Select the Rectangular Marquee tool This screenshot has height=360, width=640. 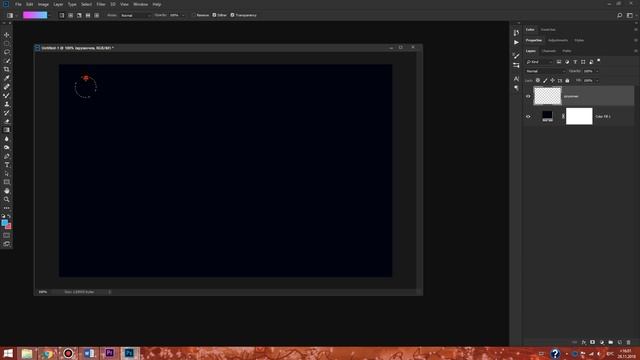(x=7, y=43)
